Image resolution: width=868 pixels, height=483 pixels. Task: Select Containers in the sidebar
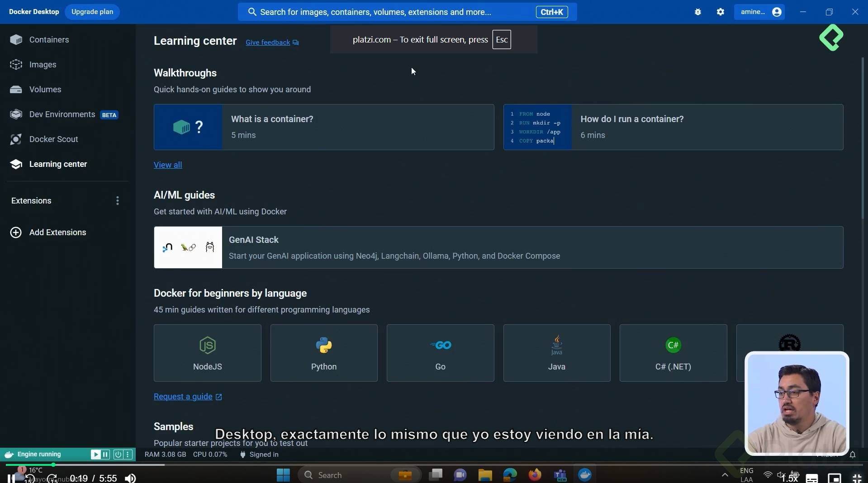click(x=68, y=40)
